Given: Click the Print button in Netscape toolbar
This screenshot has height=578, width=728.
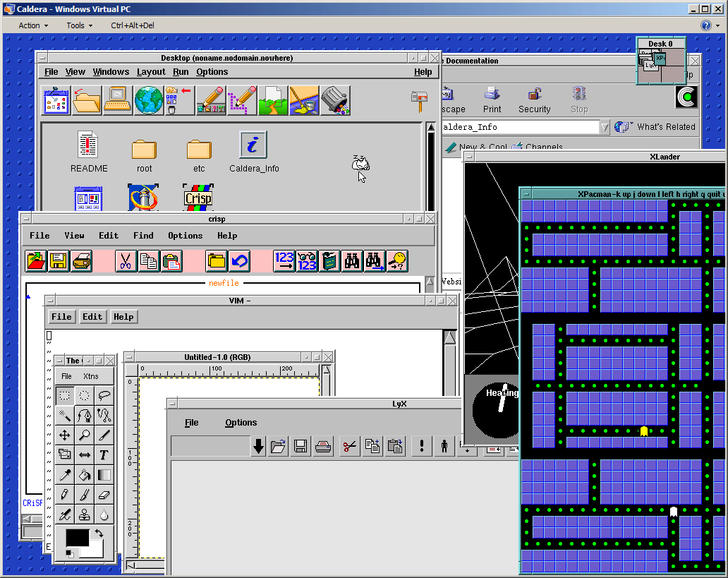Looking at the screenshot, I should click(492, 100).
